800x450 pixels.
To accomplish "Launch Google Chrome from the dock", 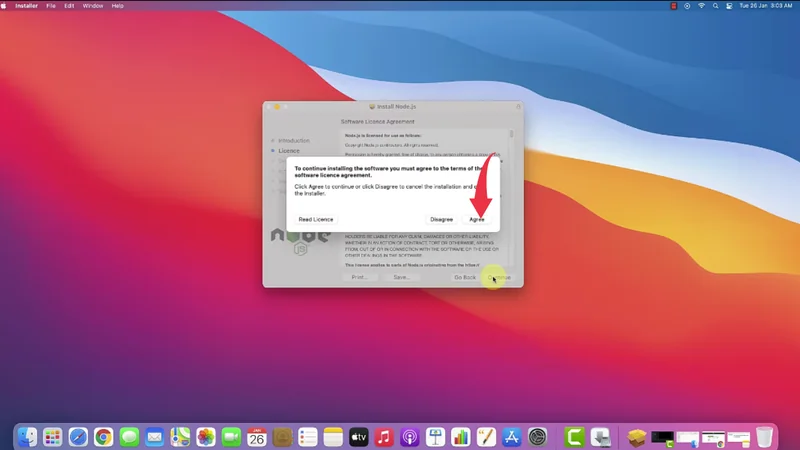I will pyautogui.click(x=104, y=437).
